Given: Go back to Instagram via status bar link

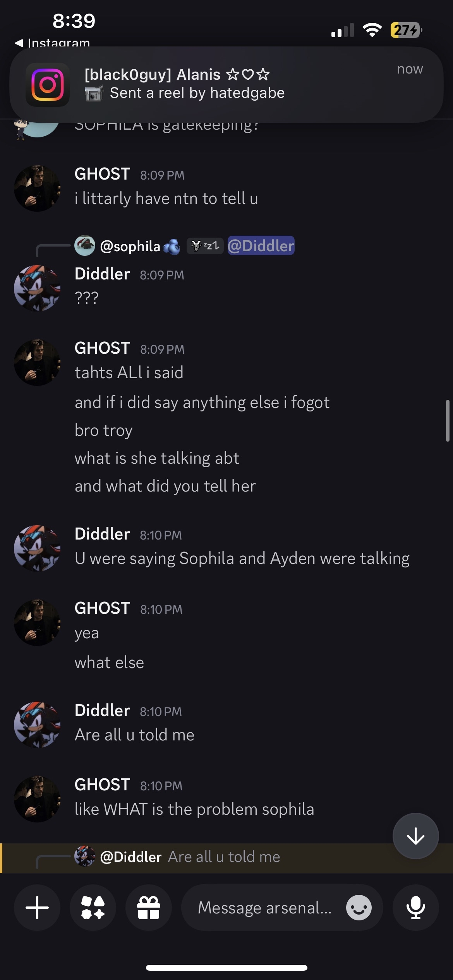Looking at the screenshot, I should tap(53, 43).
